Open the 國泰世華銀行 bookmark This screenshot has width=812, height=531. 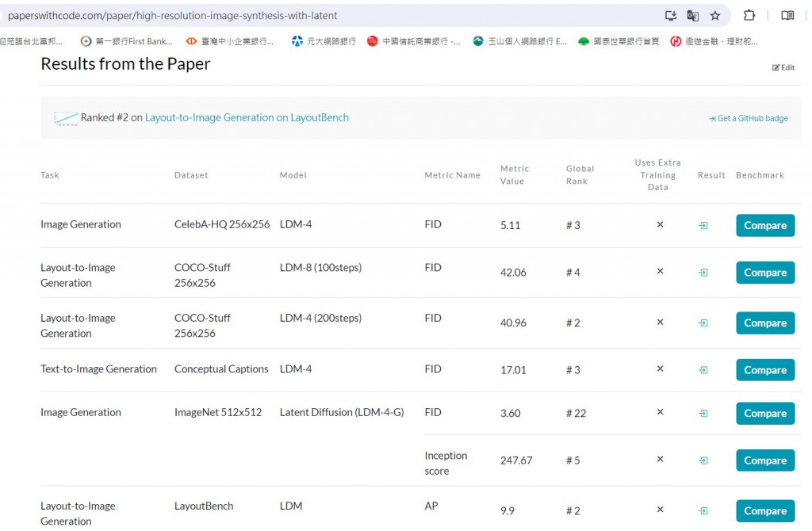click(619, 41)
